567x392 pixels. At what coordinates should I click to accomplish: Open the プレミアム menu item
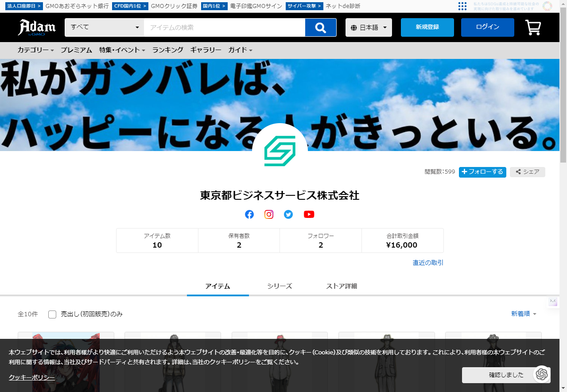tap(76, 50)
